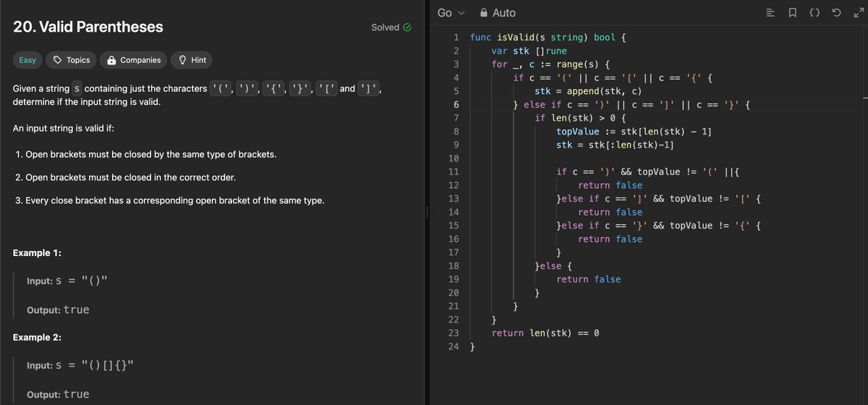Click 'return false' on line 19
The width and height of the screenshot is (868, 405).
pos(588,279)
